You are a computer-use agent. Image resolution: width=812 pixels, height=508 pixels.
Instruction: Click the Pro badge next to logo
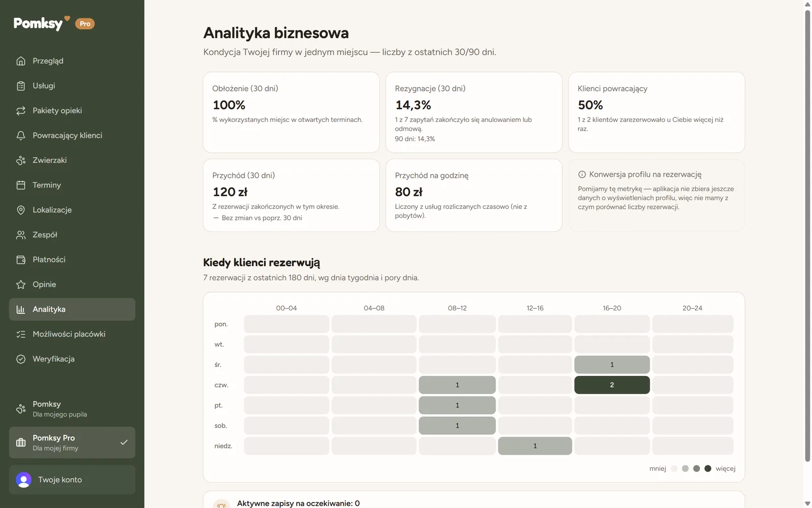pyautogui.click(x=85, y=23)
